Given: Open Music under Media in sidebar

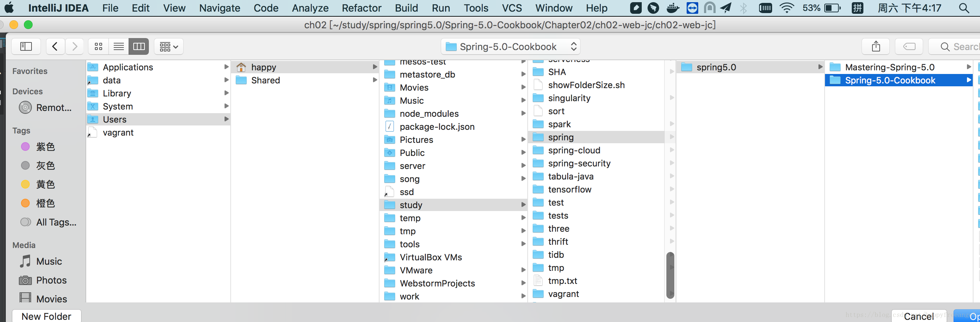Looking at the screenshot, I should [41, 261].
